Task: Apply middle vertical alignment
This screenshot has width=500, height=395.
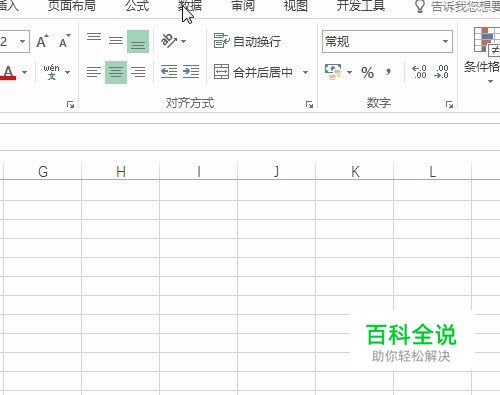Action: pyautogui.click(x=116, y=42)
